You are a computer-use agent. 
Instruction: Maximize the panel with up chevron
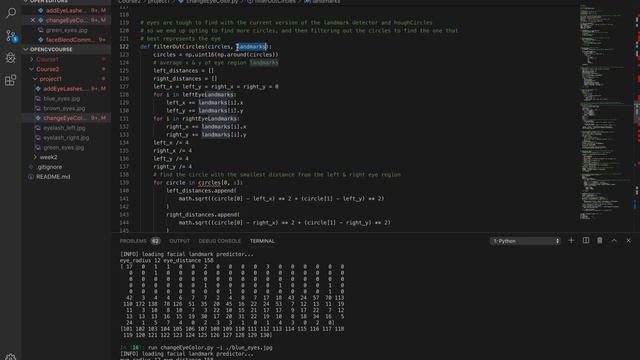coord(614,240)
